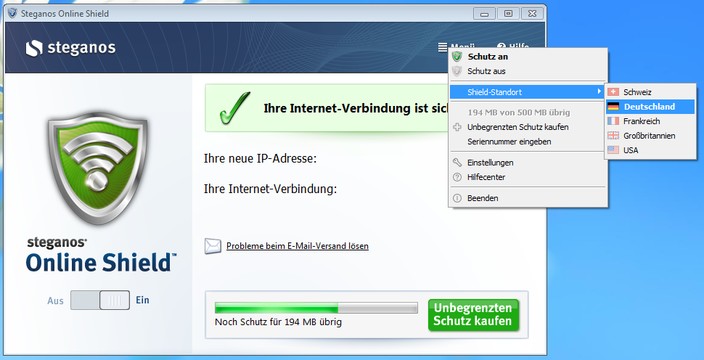Open Einstellungen from the menu
704x360 pixels.
coord(528,162)
